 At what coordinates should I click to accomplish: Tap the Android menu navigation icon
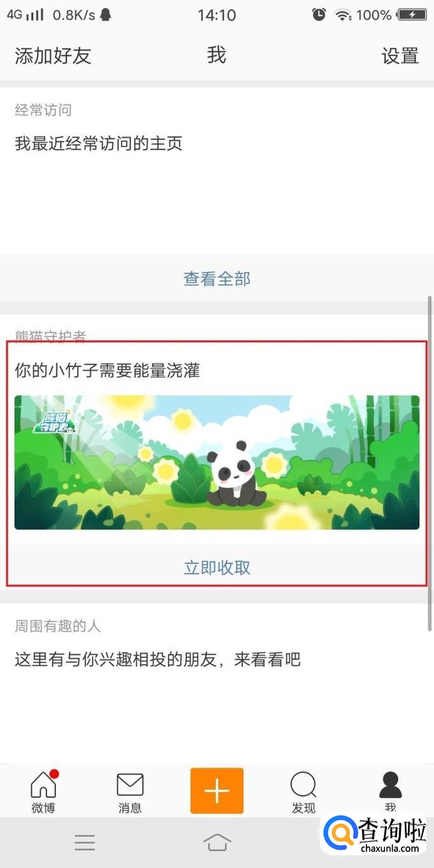tap(85, 843)
